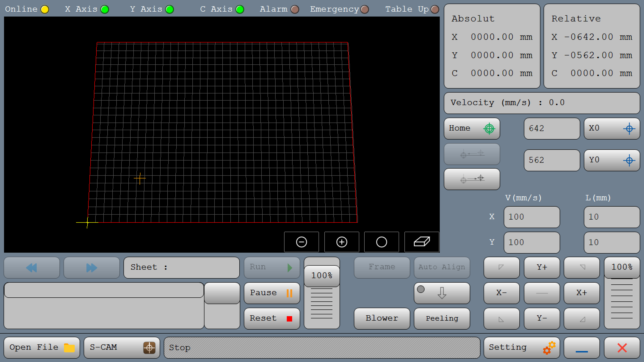Toggle the head down arrow button
Viewport: 644px width, 362px height.
coord(442,293)
